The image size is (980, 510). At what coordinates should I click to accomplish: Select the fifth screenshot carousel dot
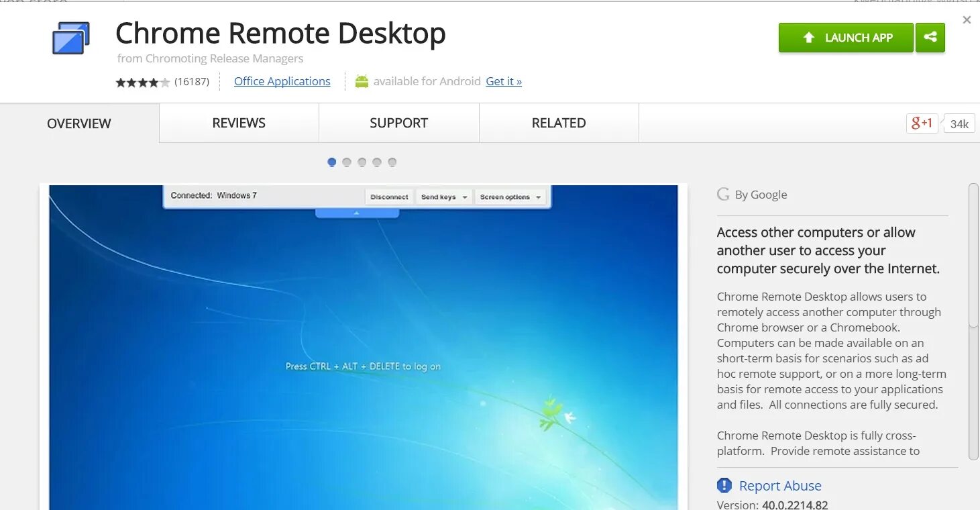point(392,162)
